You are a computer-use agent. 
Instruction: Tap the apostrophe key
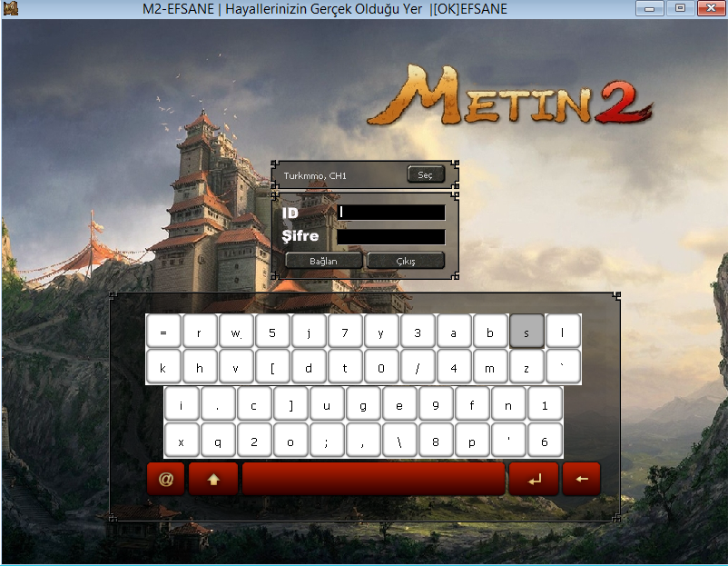click(x=508, y=441)
